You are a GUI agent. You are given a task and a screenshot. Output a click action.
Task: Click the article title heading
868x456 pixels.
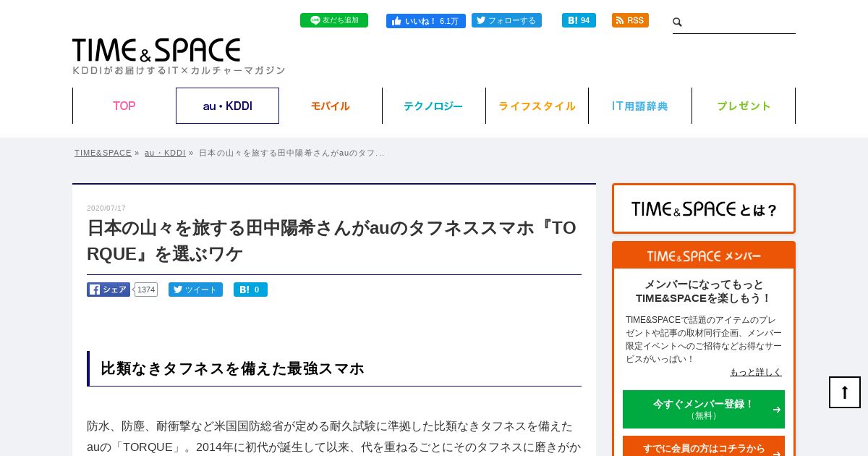click(333, 240)
